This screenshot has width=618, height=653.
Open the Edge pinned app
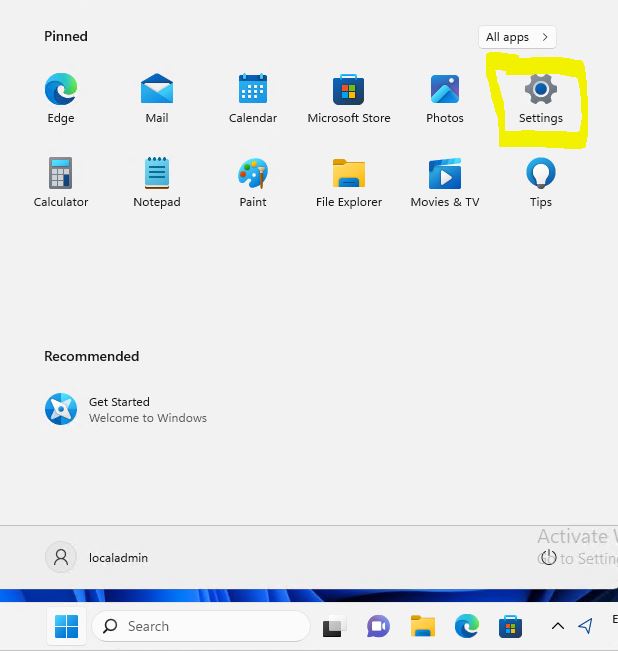click(x=61, y=98)
